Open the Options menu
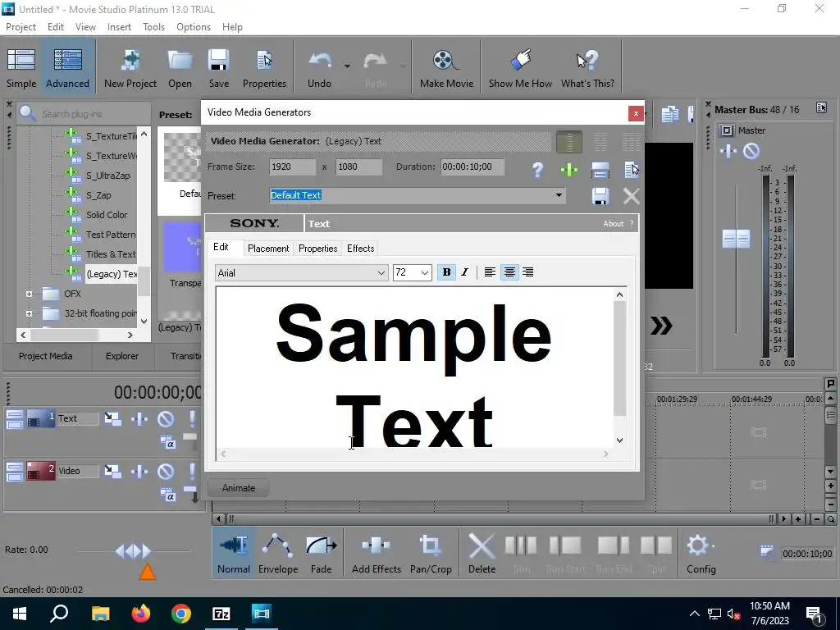Screen dimensions: 840x630 194,27
